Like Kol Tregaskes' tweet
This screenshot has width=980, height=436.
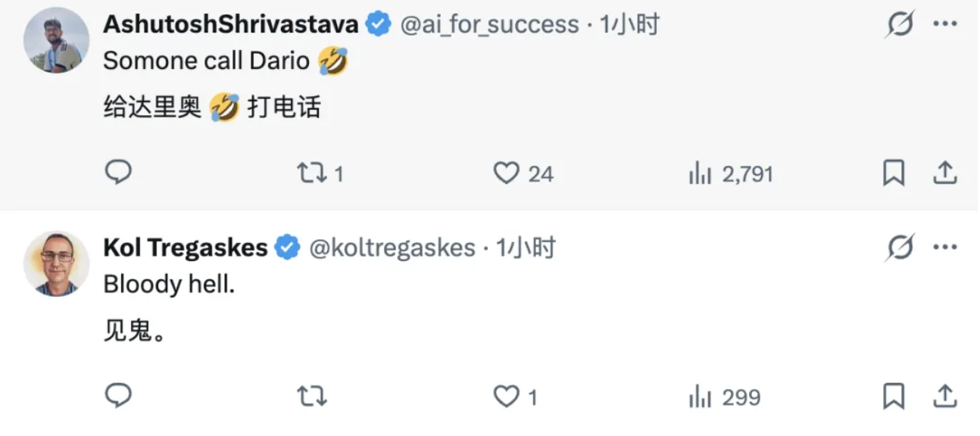point(505,396)
